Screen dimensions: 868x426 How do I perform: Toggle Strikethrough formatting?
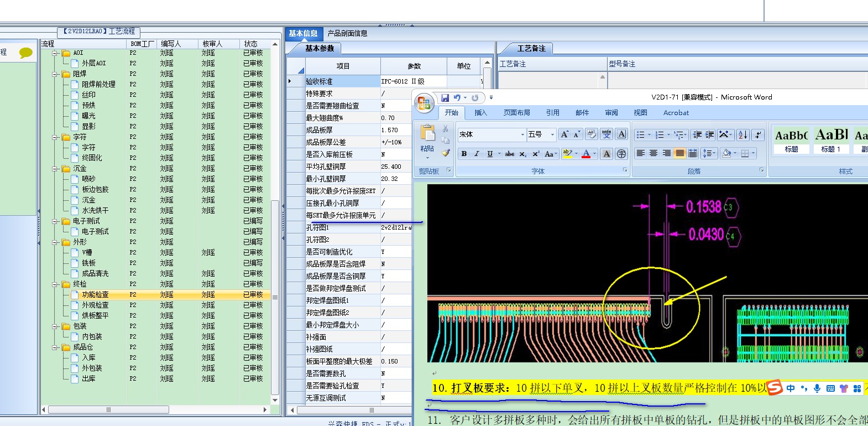(x=510, y=154)
